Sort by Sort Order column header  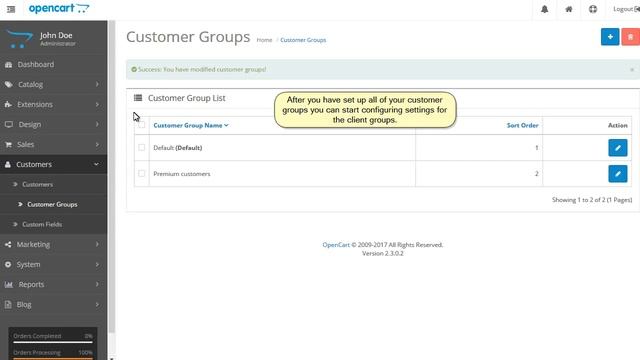coord(522,125)
